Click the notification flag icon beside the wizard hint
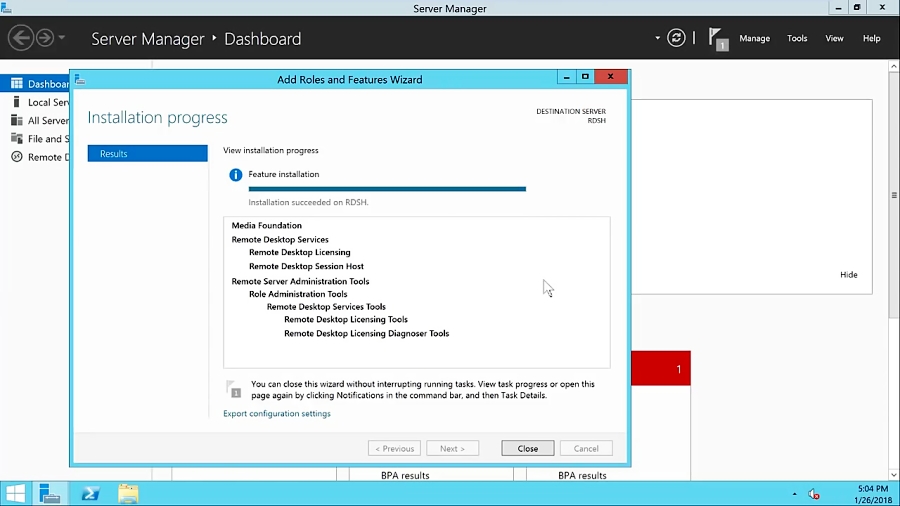This screenshot has width=900, height=506. pos(234,390)
